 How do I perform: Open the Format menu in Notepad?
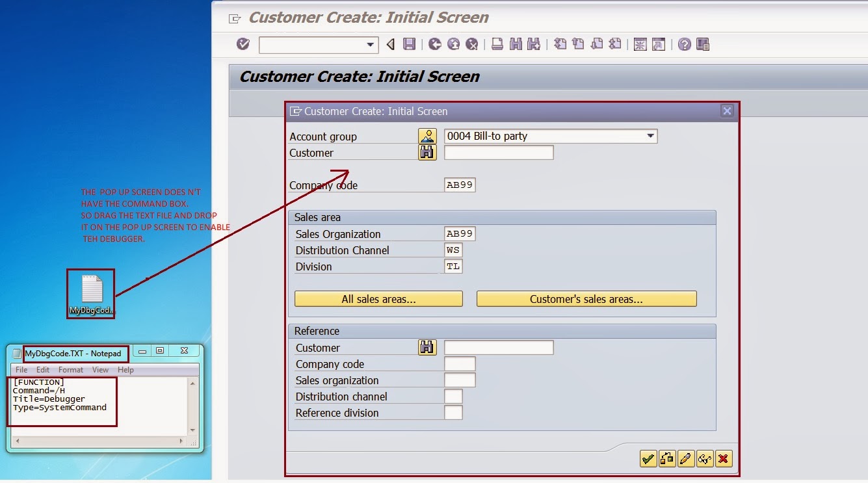(x=70, y=370)
